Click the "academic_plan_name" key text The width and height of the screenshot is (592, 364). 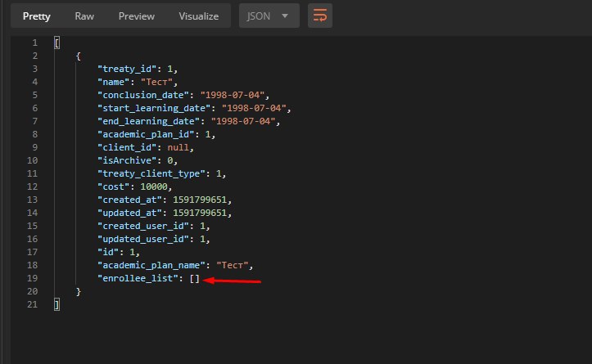[x=151, y=265]
